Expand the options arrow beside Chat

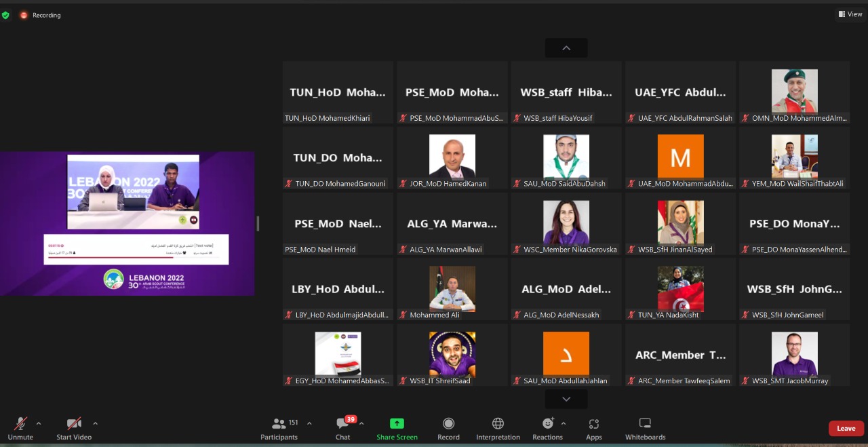point(361,423)
